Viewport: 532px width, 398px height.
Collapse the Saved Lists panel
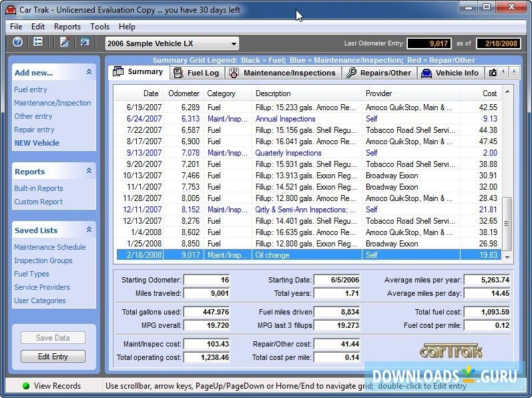coord(89,230)
